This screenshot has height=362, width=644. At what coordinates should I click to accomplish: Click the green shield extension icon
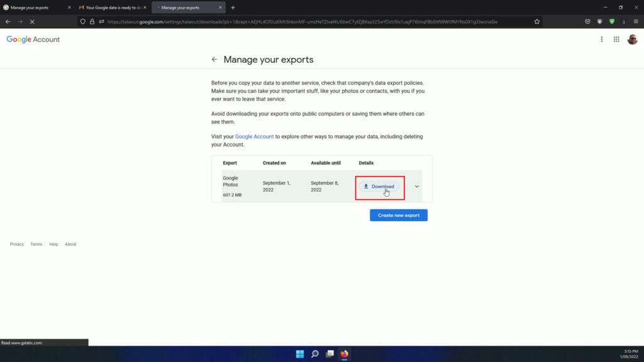point(612,21)
